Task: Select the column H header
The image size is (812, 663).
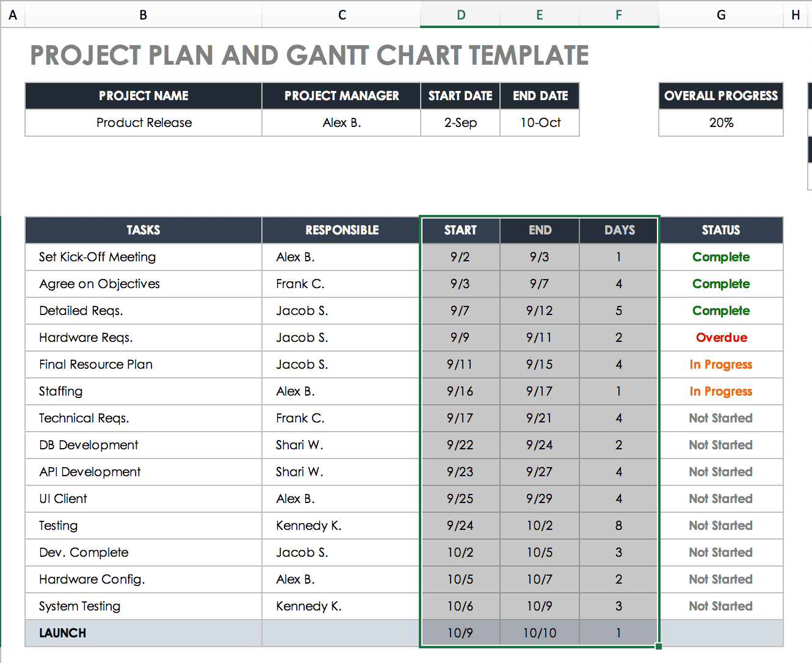Action: [x=795, y=15]
